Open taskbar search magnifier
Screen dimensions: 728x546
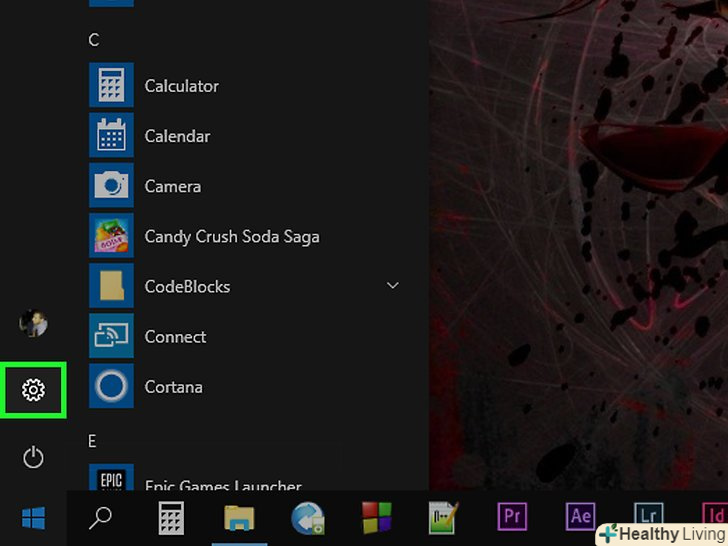(101, 518)
